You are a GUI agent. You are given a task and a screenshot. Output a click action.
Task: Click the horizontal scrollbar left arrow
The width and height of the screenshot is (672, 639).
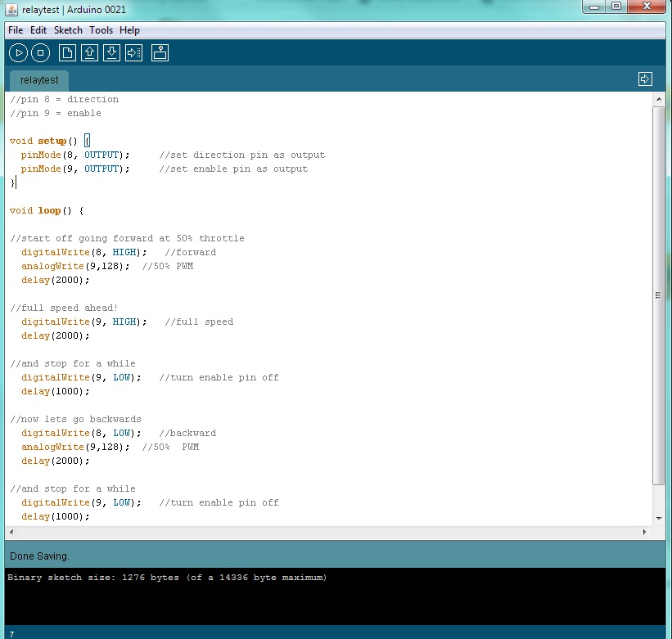[x=11, y=533]
